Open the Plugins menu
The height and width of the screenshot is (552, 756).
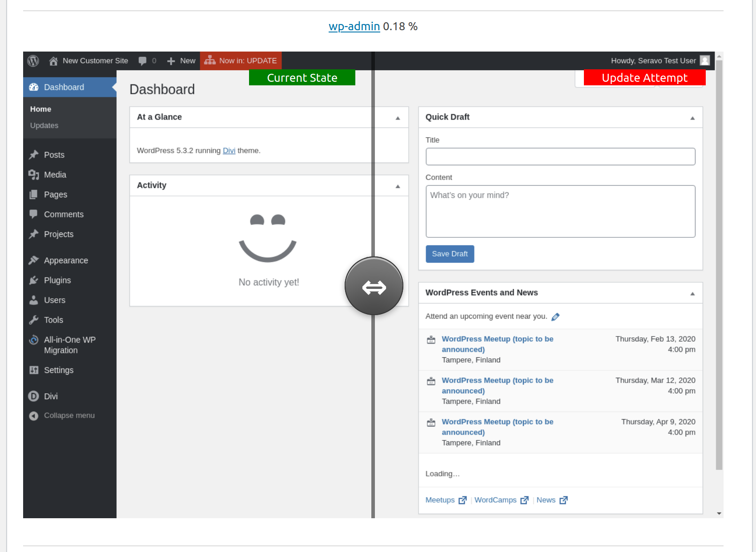pos(70,280)
